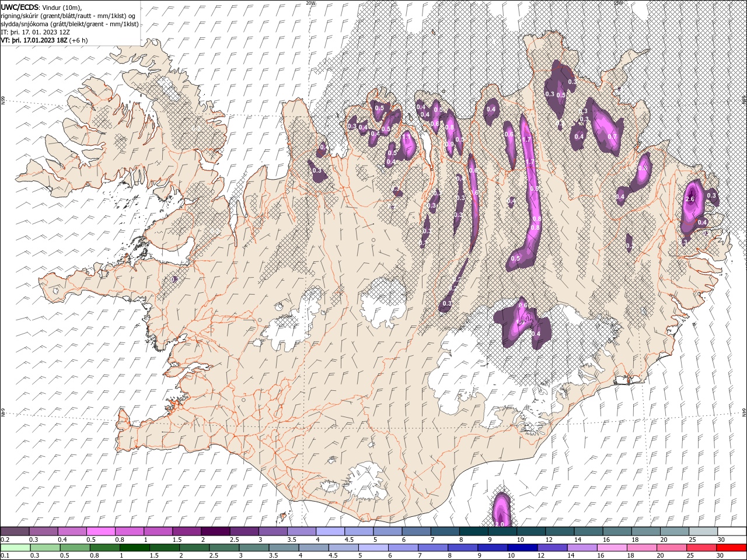Click the darkest green 1–1.5 rain legend swatch
This screenshot has width=747, height=560.
(135, 548)
